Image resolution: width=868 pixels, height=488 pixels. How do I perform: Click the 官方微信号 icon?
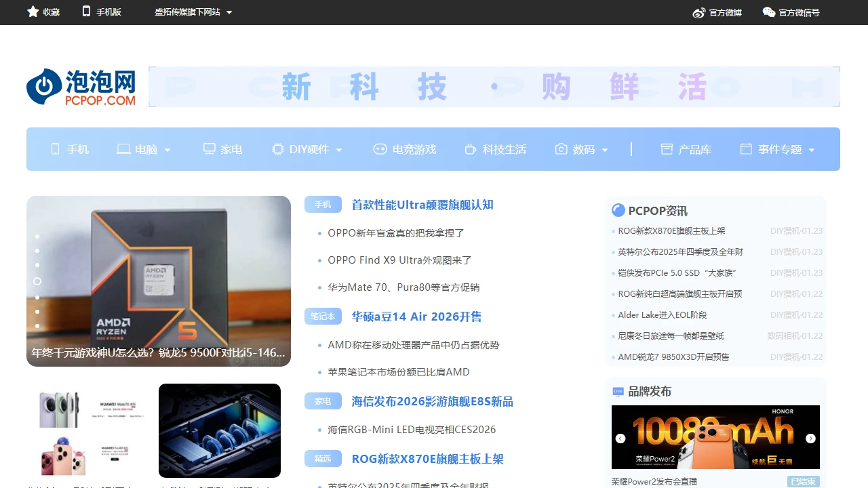click(768, 12)
